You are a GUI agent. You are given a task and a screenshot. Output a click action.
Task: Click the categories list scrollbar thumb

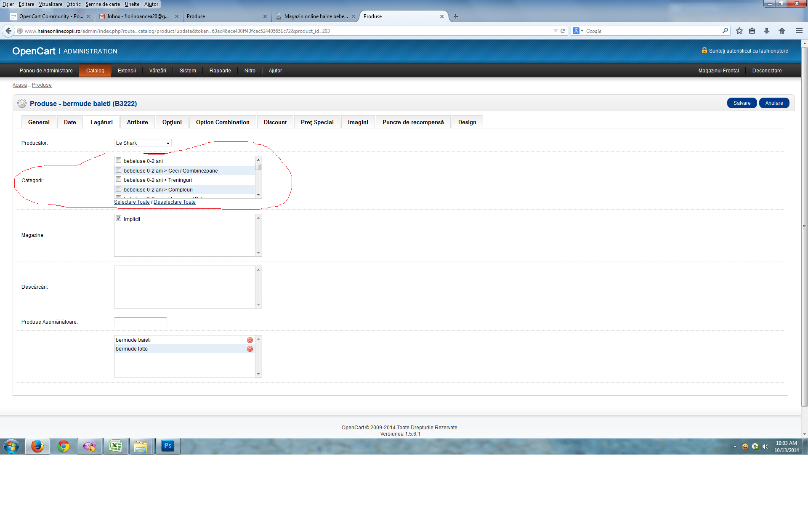pos(258,167)
